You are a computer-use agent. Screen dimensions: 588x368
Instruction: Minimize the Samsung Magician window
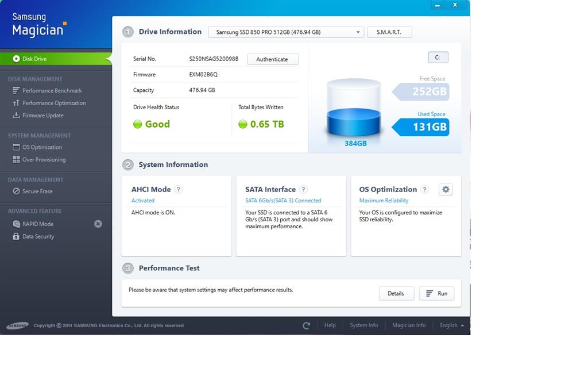click(437, 5)
